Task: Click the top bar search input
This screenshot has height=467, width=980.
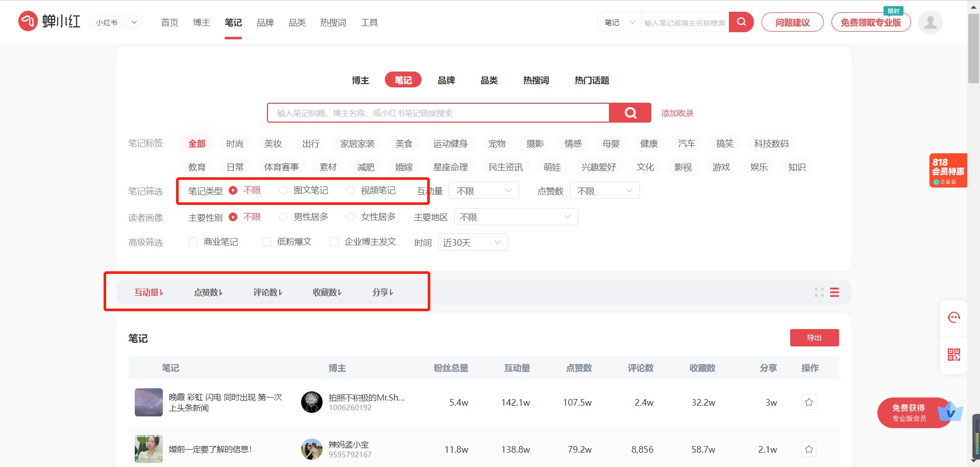Action: pyautogui.click(x=684, y=22)
